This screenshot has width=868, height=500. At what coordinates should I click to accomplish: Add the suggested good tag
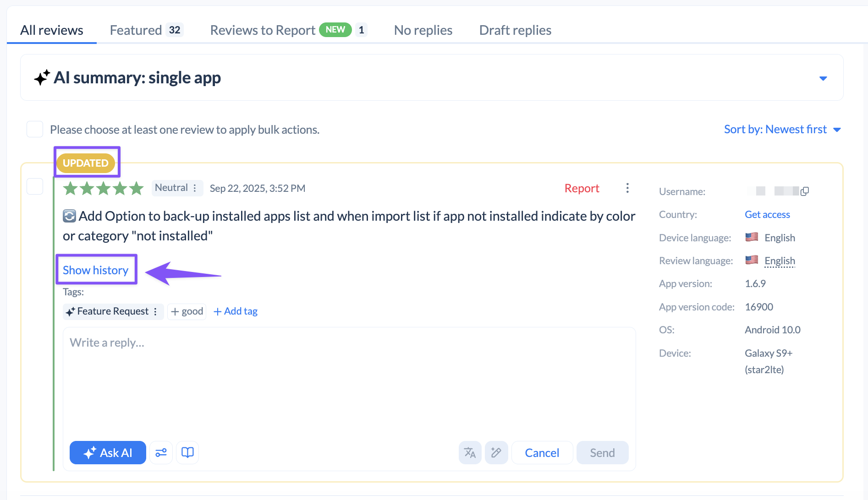tap(187, 311)
